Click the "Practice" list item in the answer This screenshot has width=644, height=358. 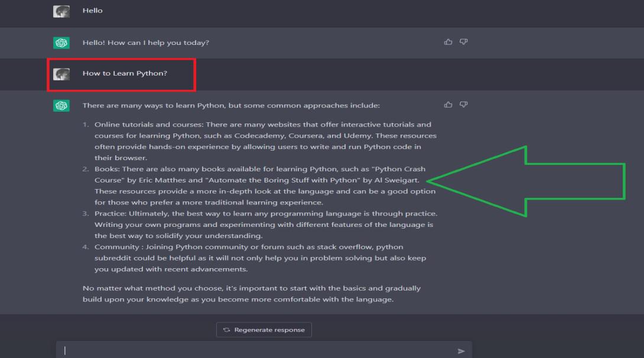point(265,224)
